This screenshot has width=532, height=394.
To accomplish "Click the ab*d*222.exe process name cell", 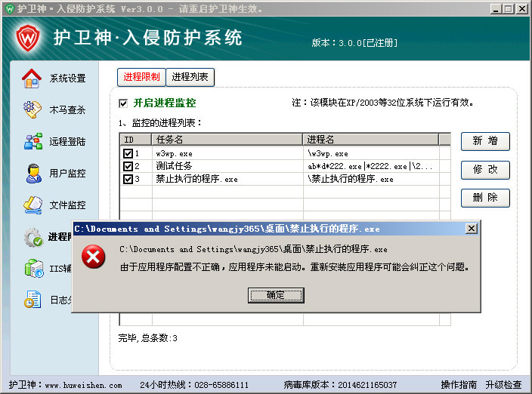I will 371,166.
